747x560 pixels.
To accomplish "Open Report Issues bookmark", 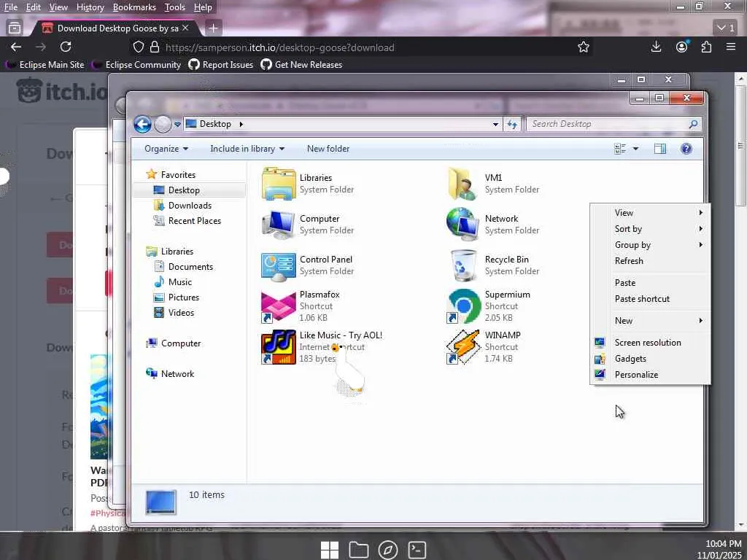I will (x=220, y=65).
